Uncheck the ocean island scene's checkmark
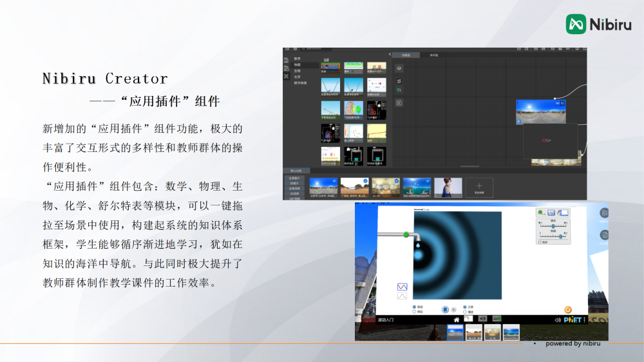The image size is (644, 362). click(x=428, y=181)
